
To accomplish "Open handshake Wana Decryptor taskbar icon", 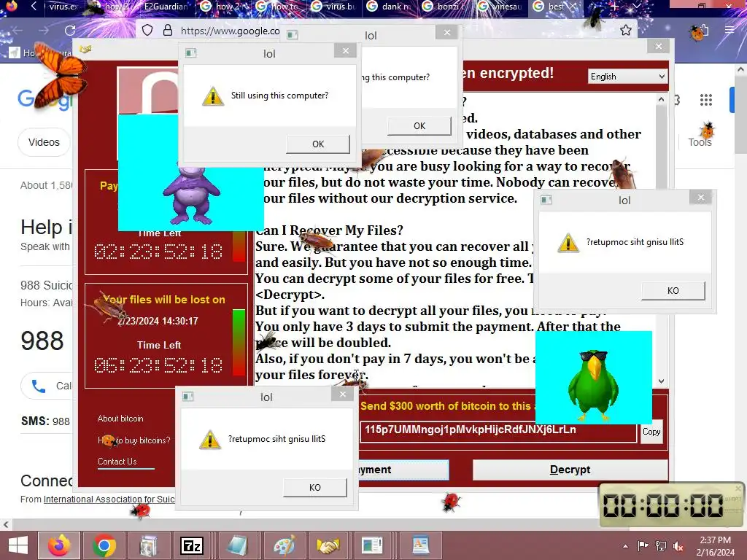I will coord(328,545).
